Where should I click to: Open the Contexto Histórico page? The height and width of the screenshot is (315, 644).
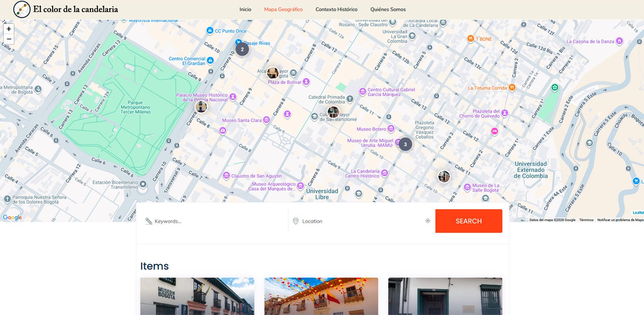[x=336, y=9]
